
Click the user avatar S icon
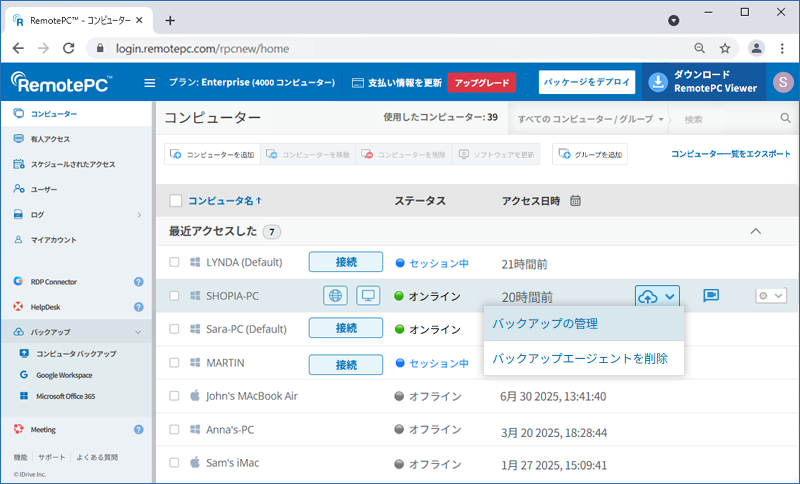click(783, 82)
